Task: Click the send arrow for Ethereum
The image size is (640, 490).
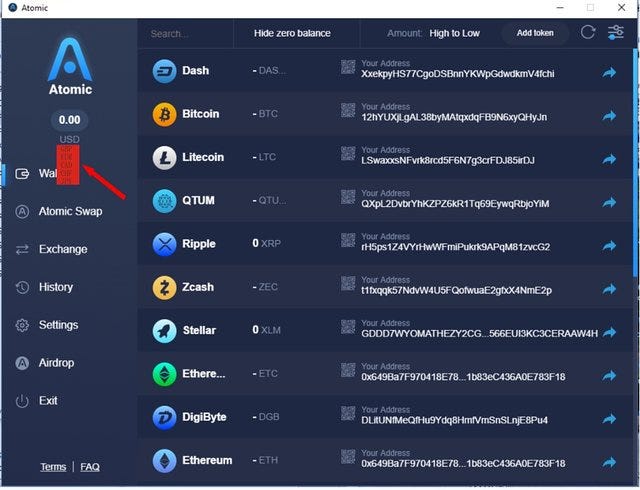Action: coord(609,462)
